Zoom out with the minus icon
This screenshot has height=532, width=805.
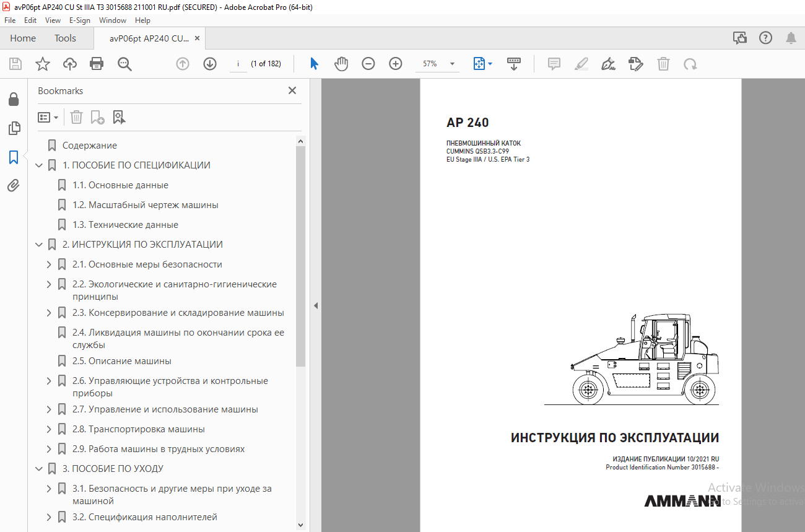coord(368,64)
